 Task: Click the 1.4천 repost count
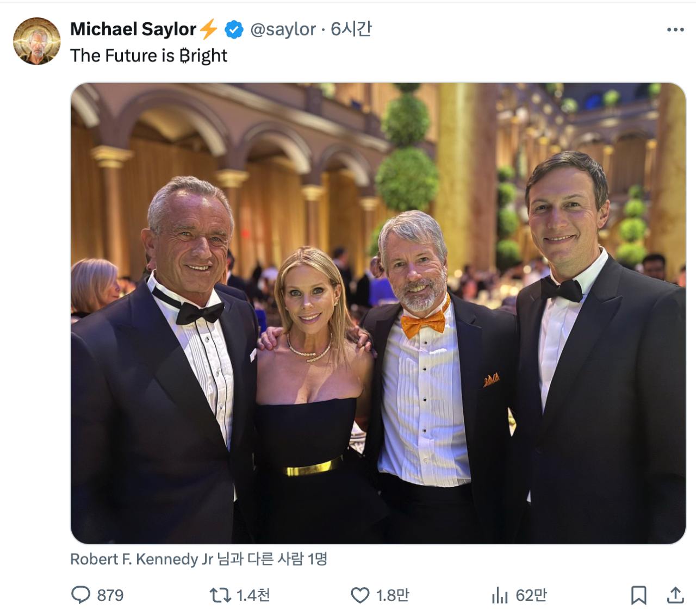[253, 595]
